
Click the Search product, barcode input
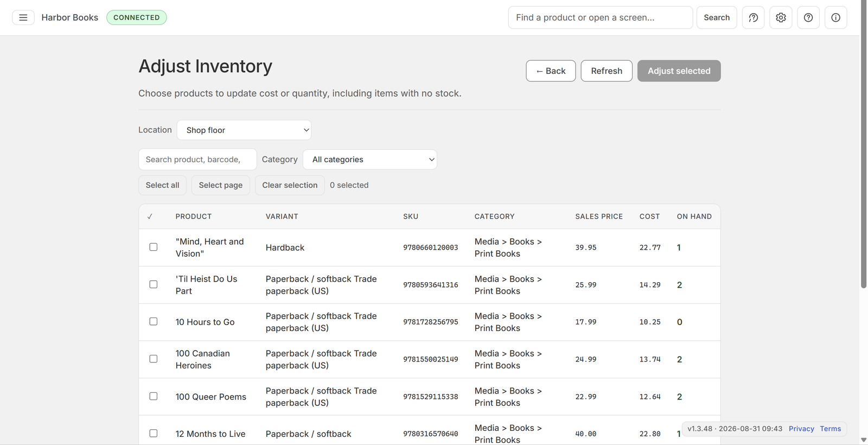point(197,160)
